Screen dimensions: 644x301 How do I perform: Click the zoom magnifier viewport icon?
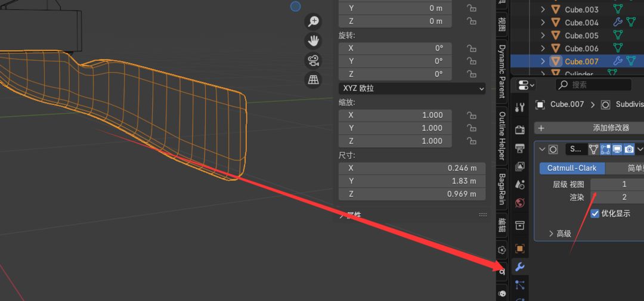pyautogui.click(x=313, y=21)
